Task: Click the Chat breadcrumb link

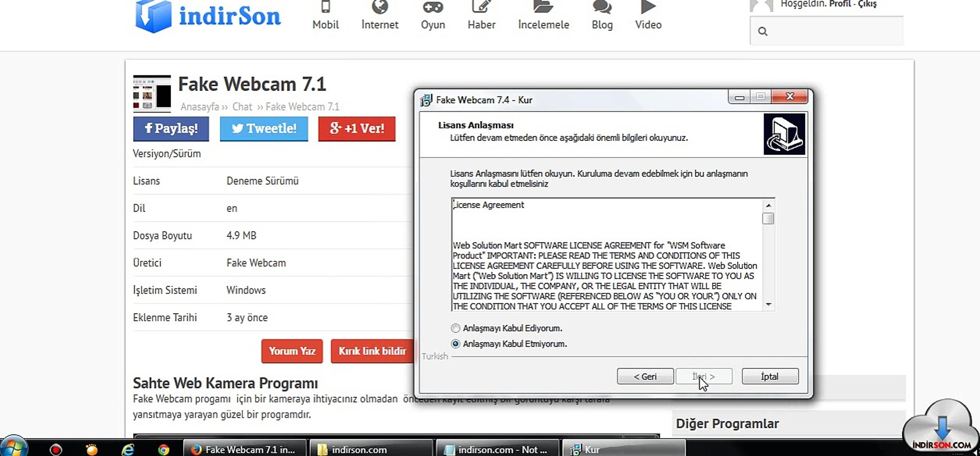Action: pyautogui.click(x=242, y=107)
